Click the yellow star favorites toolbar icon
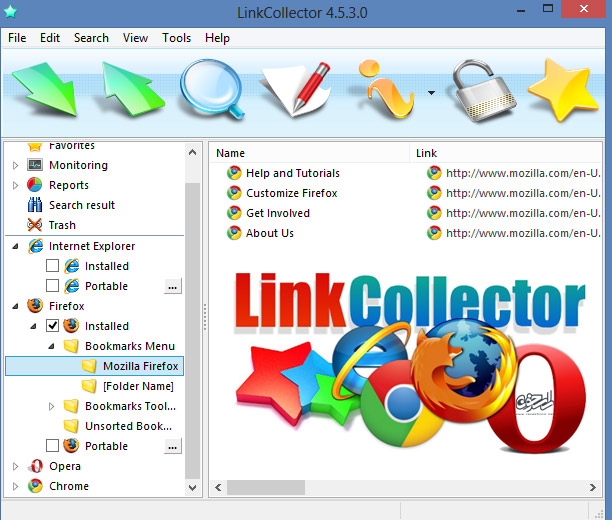This screenshot has width=612, height=520. pyautogui.click(x=563, y=90)
